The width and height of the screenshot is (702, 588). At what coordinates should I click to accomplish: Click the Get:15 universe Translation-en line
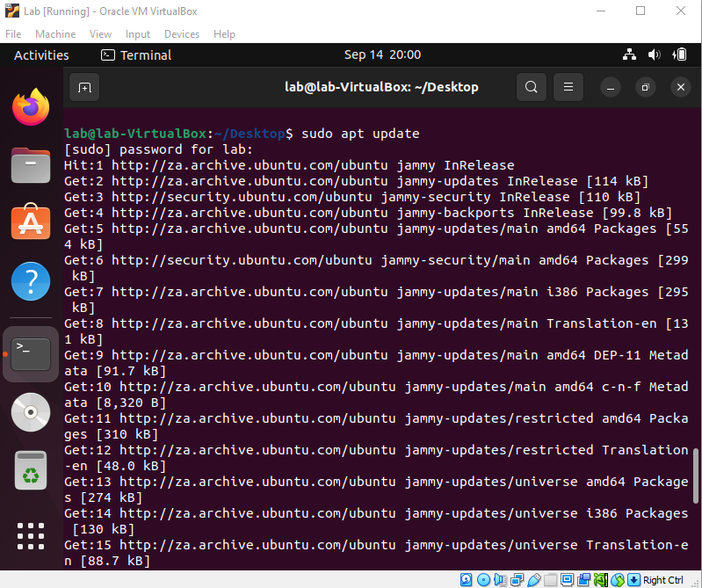(x=376, y=553)
